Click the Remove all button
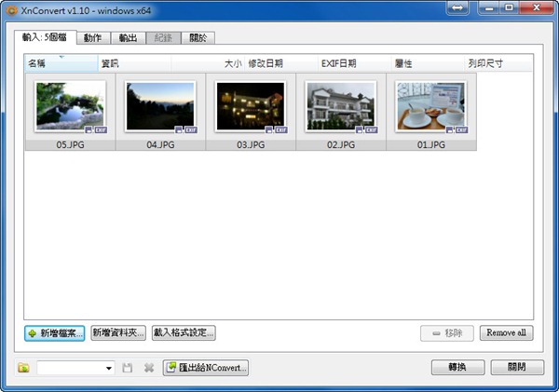559x392 pixels. [507, 332]
